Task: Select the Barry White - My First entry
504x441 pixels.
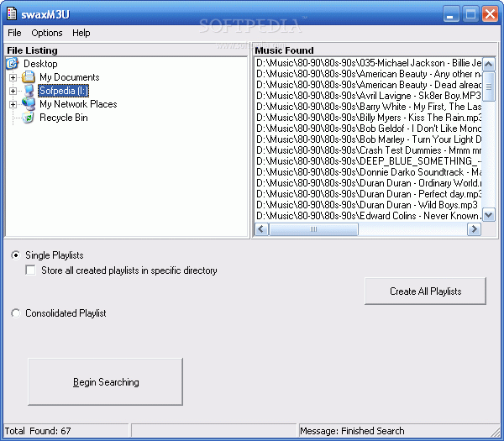Action: coord(369,107)
